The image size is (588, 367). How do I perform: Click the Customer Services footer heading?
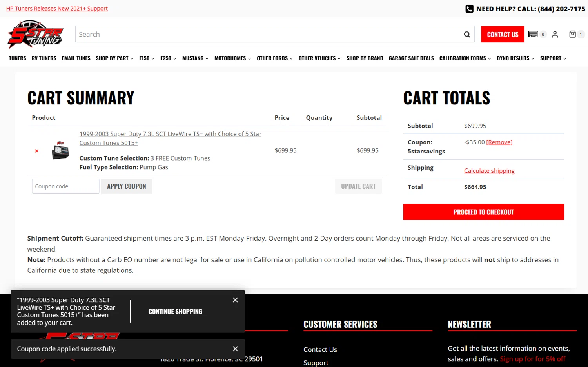[x=340, y=324]
